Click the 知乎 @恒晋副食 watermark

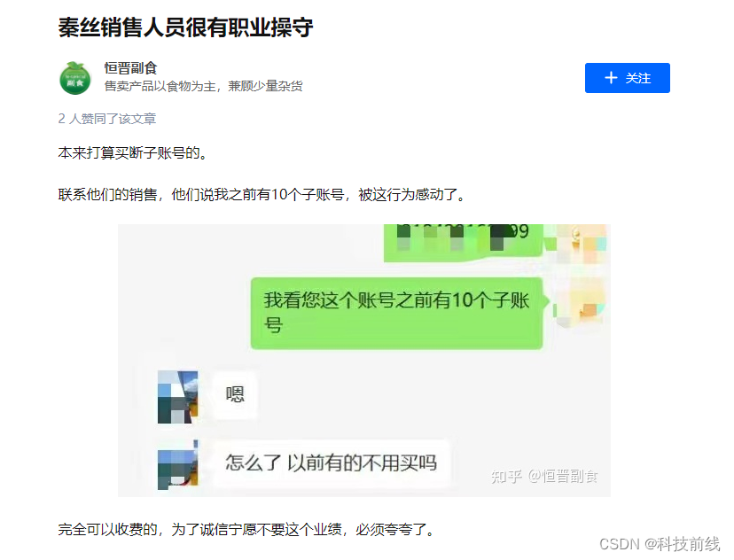544,476
